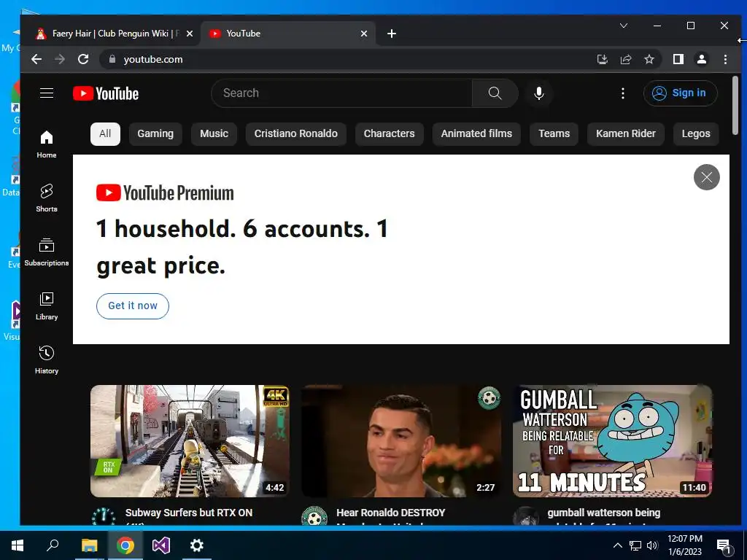Toggle Chrome side panel
The height and width of the screenshot is (560, 747).
[x=678, y=59]
